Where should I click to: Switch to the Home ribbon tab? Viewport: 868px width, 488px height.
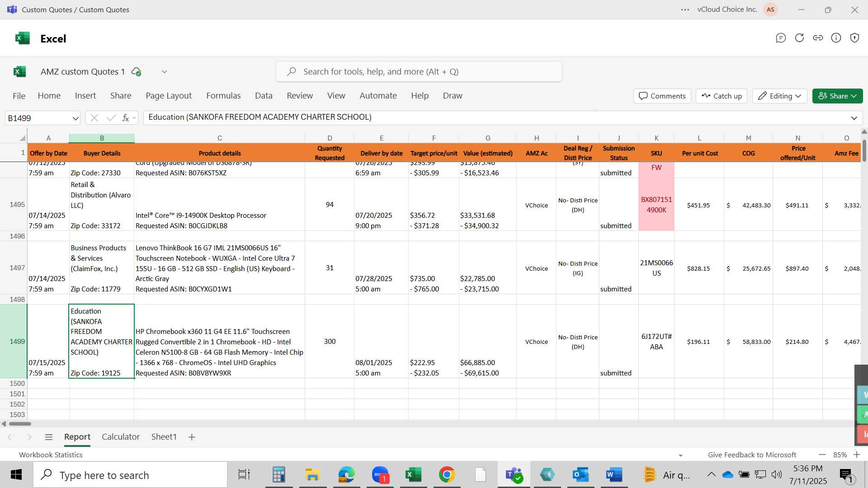[49, 96]
